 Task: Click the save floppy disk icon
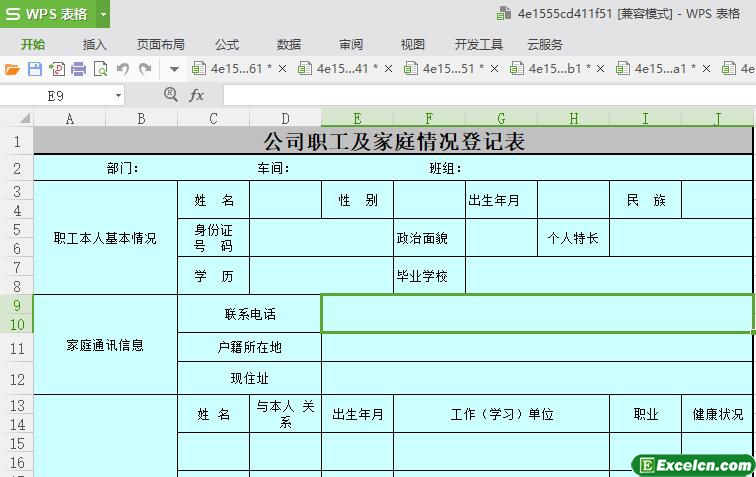click(x=35, y=69)
